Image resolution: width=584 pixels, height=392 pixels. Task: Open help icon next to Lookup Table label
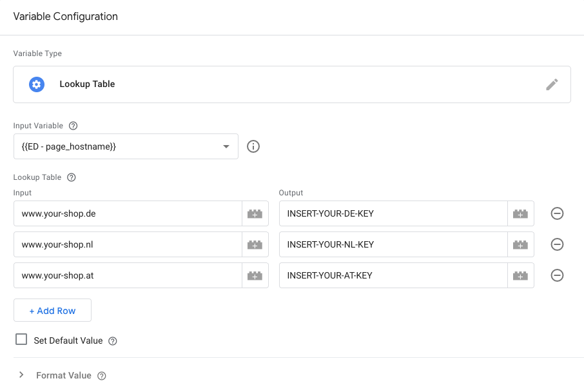pyautogui.click(x=72, y=177)
